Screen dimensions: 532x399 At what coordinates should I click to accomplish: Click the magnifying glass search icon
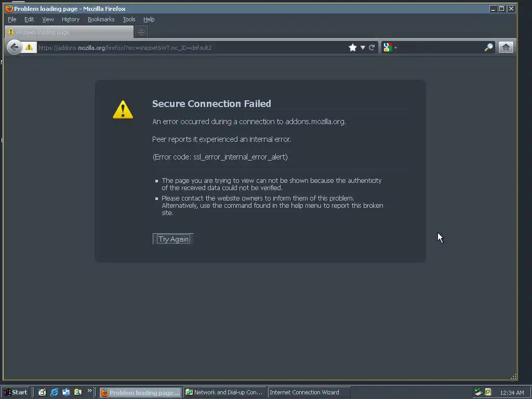[x=488, y=47]
